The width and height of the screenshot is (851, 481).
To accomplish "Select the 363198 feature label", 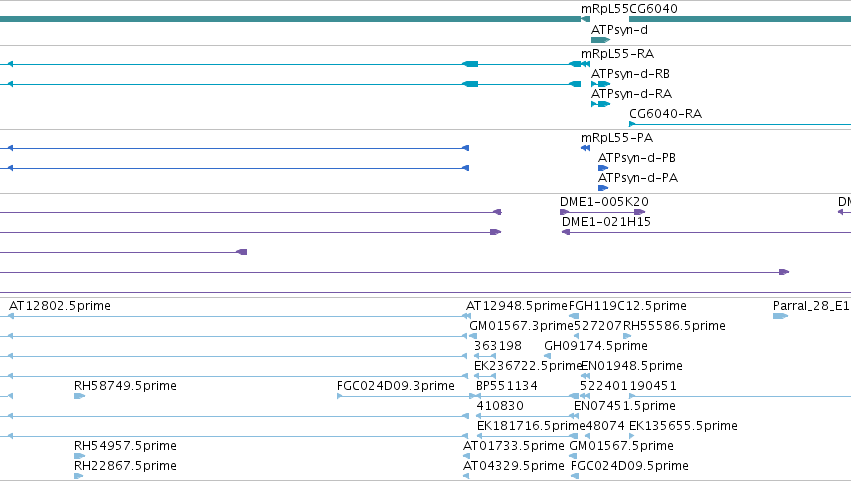I will [x=498, y=346].
